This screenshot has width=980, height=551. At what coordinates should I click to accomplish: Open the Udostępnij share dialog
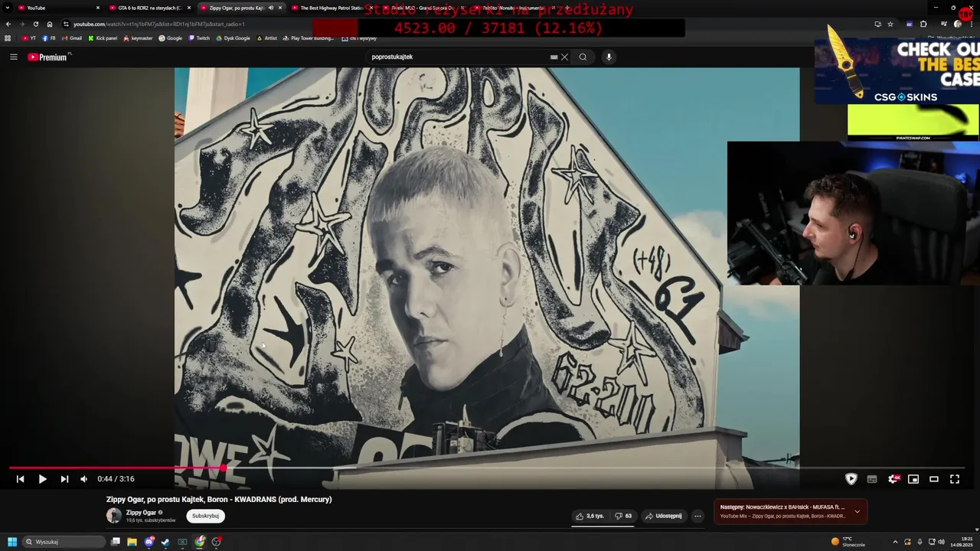664,516
